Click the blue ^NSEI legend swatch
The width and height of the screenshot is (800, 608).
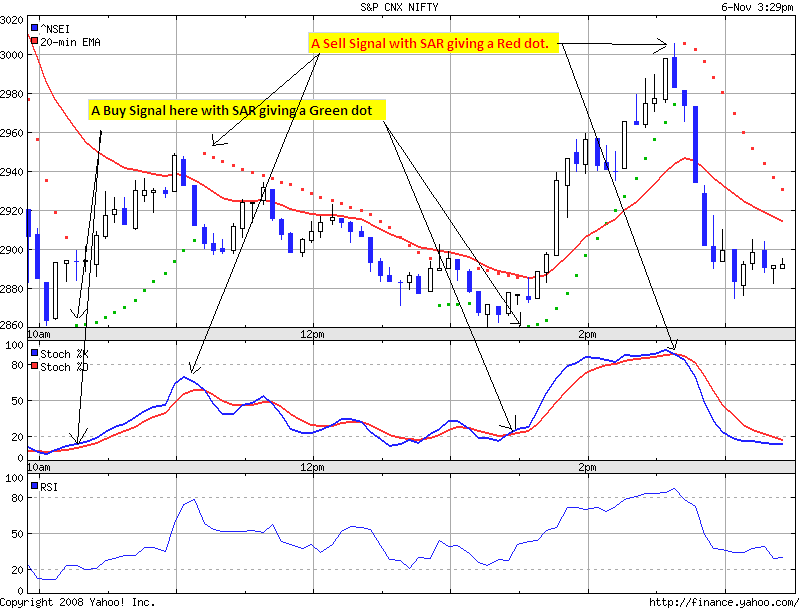pyautogui.click(x=35, y=28)
